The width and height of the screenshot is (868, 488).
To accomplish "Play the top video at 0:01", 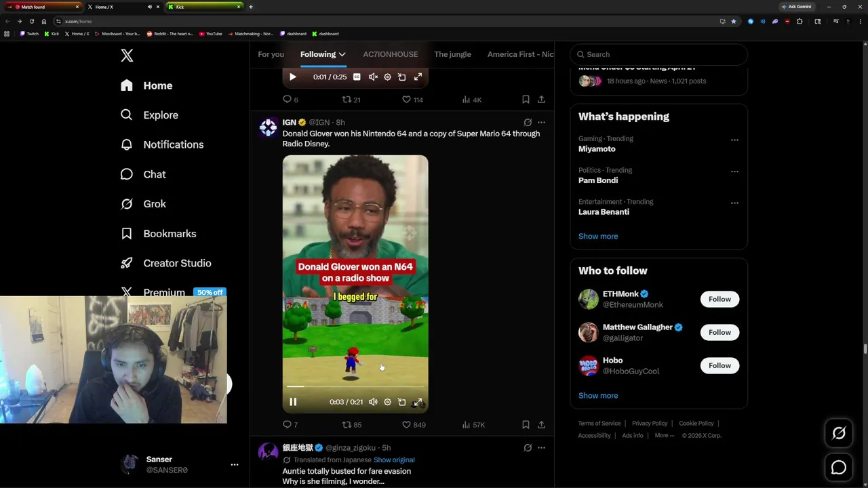I will click(293, 77).
